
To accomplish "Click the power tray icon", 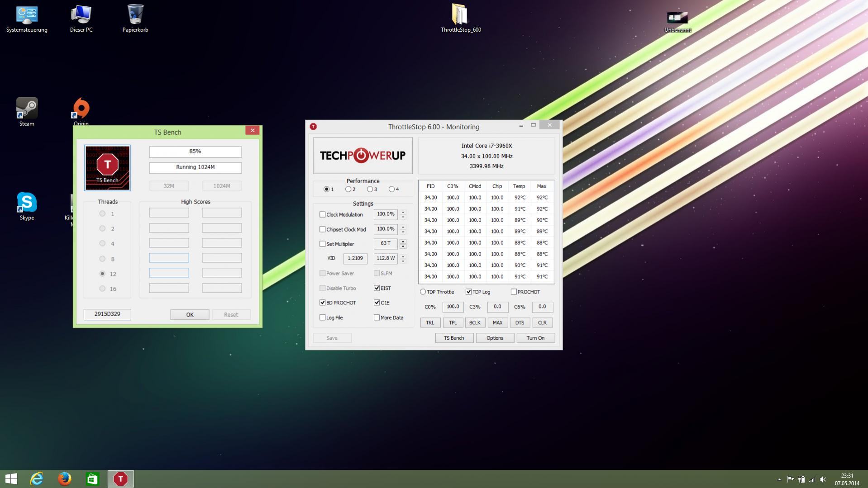I will (801, 479).
